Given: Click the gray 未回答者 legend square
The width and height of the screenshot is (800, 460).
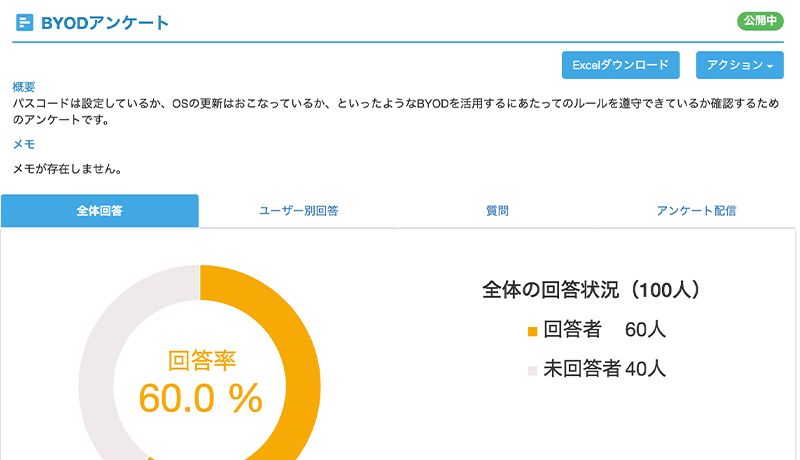Looking at the screenshot, I should [x=532, y=371].
